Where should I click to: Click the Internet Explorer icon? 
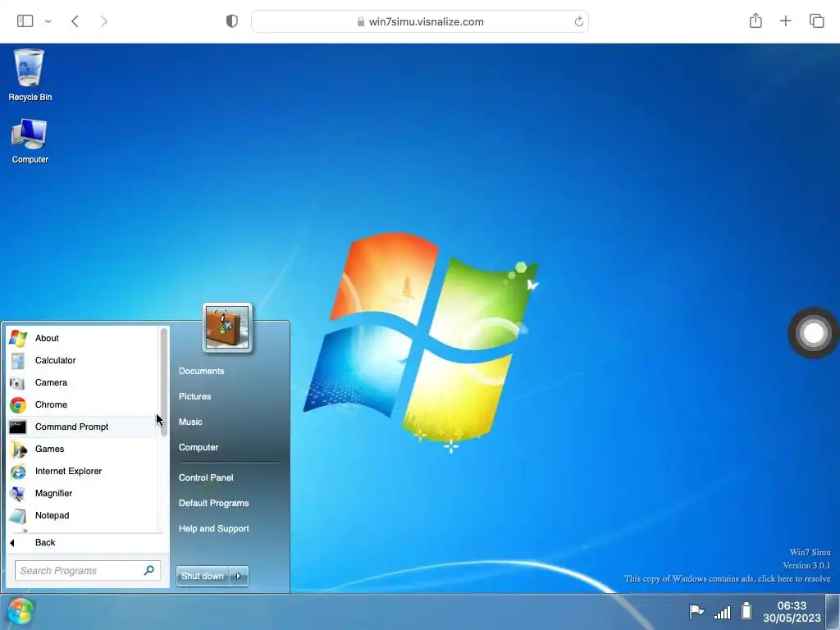coord(18,472)
